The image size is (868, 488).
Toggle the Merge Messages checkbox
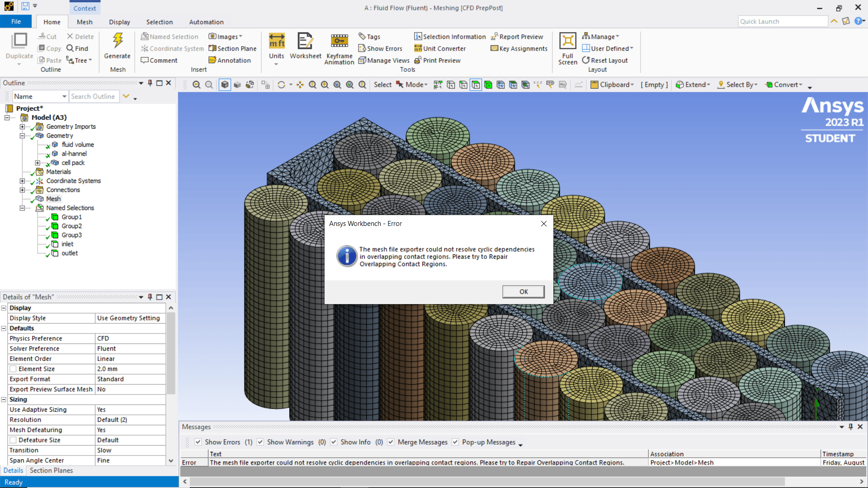tap(391, 442)
